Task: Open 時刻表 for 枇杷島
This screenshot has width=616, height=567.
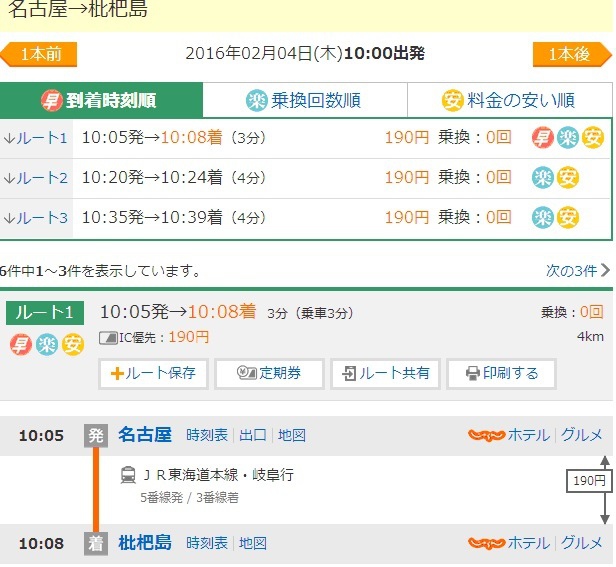Action: pyautogui.click(x=207, y=543)
